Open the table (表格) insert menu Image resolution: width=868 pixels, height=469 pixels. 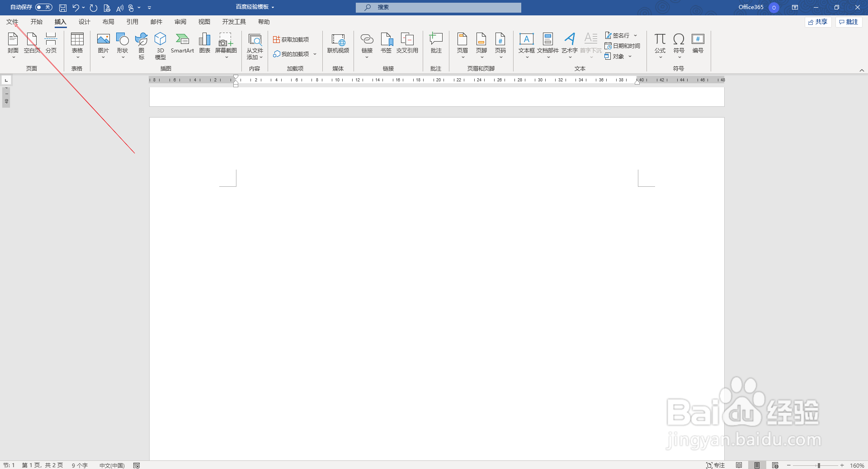[x=77, y=45]
